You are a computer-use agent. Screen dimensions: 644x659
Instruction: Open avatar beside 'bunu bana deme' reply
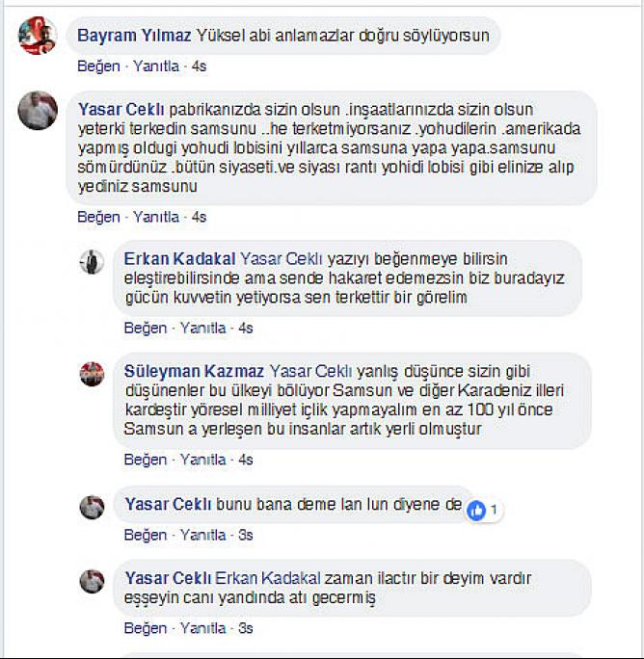[x=92, y=508]
